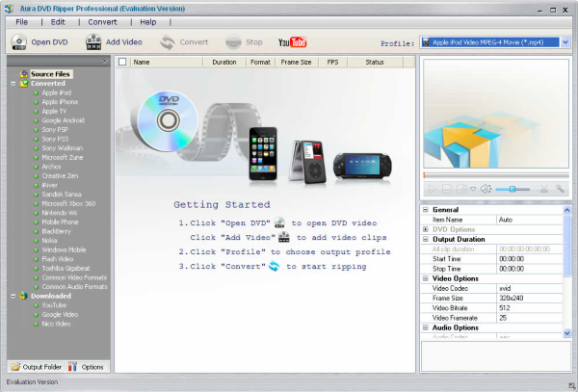This screenshot has height=392, width=578.
Task: Collapse the Output Duration section
Action: (x=427, y=239)
